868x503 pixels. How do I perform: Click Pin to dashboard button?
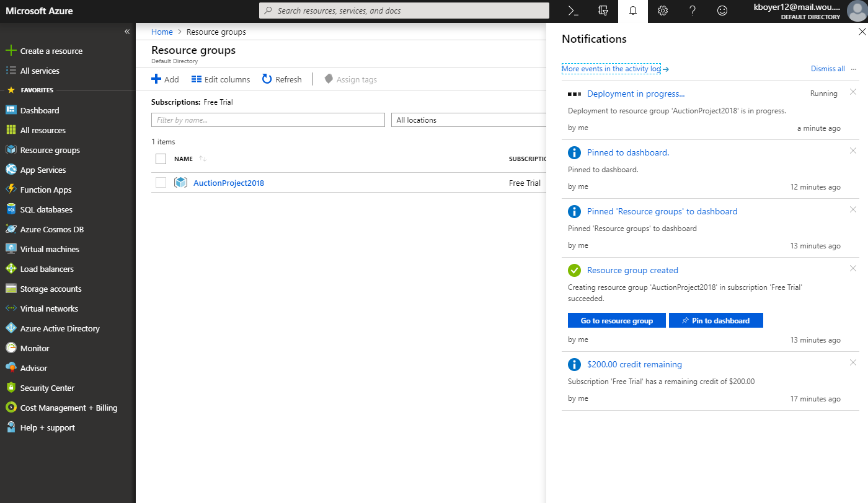716,320
